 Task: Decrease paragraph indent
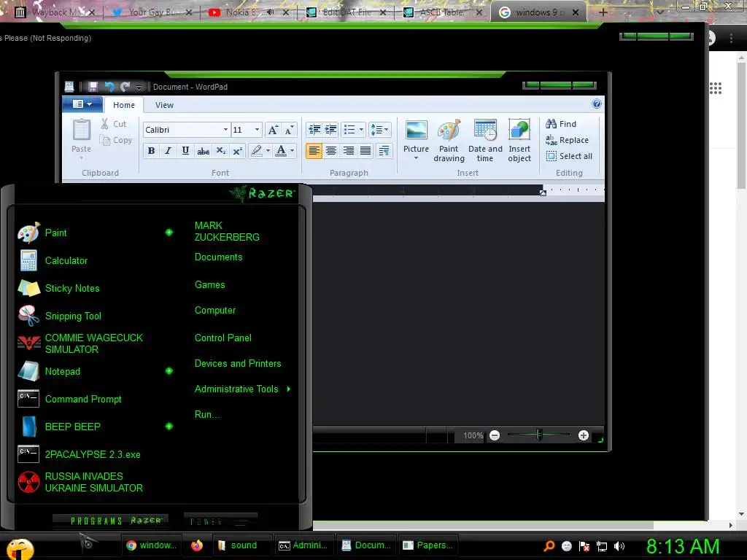314,130
